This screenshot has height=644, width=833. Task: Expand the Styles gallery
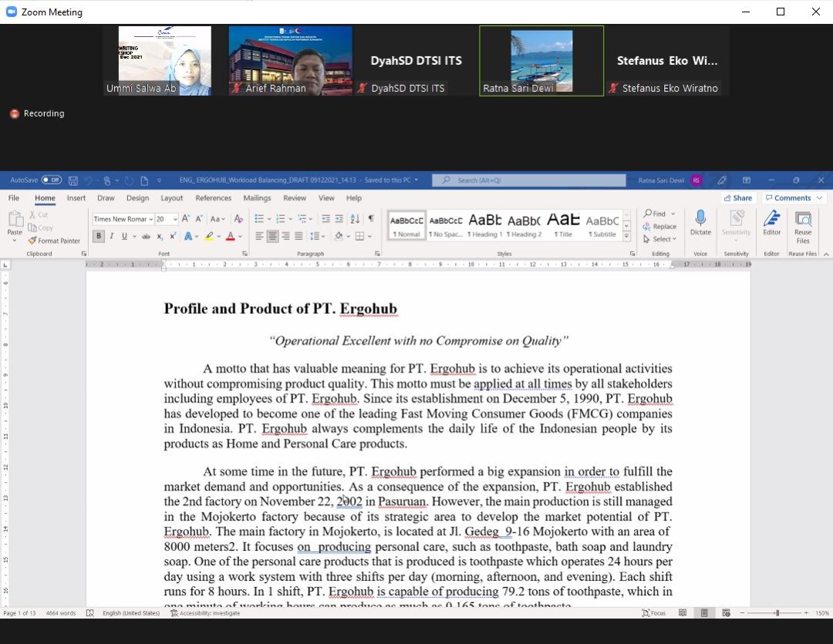pos(627,236)
